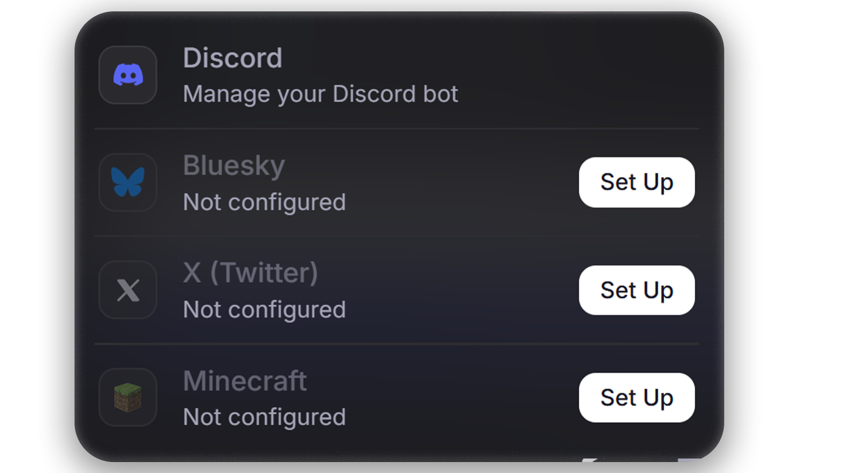Click the Minecraft row heading

point(245,381)
